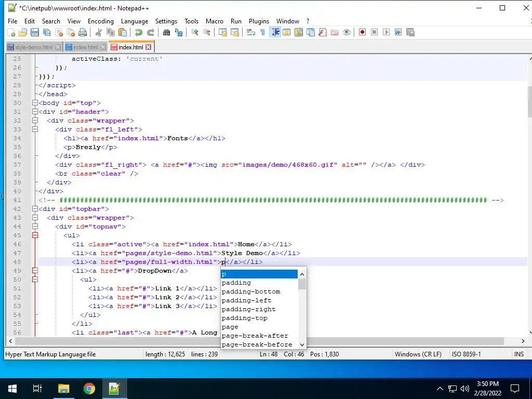532x399 pixels.
Task: Click Run a Macro Multiple Times icon
Action: coord(398,32)
